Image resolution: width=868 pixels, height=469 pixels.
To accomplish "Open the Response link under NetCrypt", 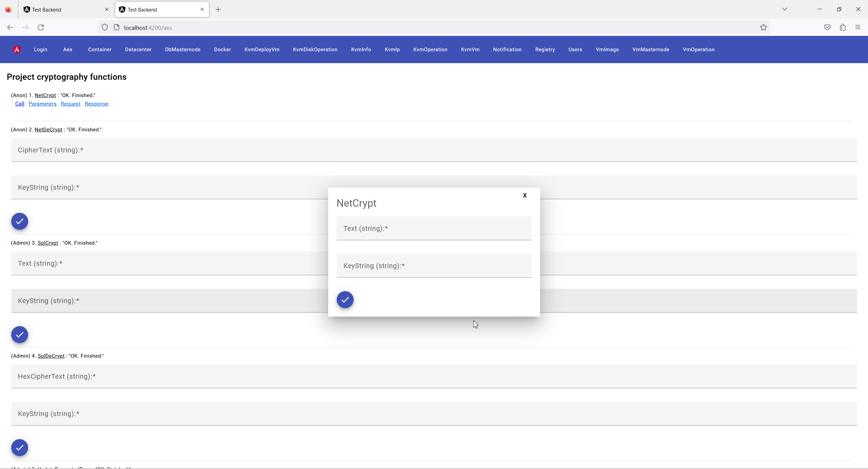I will click(x=96, y=104).
